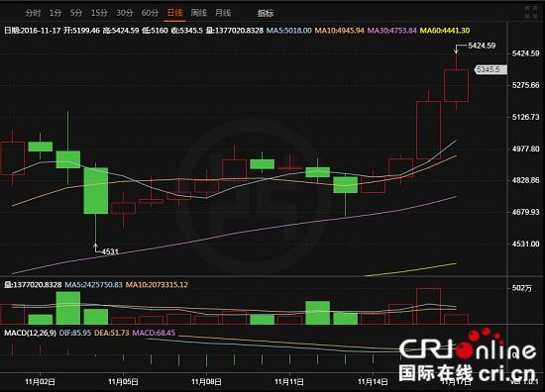Switch to the 月线 monthly tab
545x392 pixels.
click(223, 13)
